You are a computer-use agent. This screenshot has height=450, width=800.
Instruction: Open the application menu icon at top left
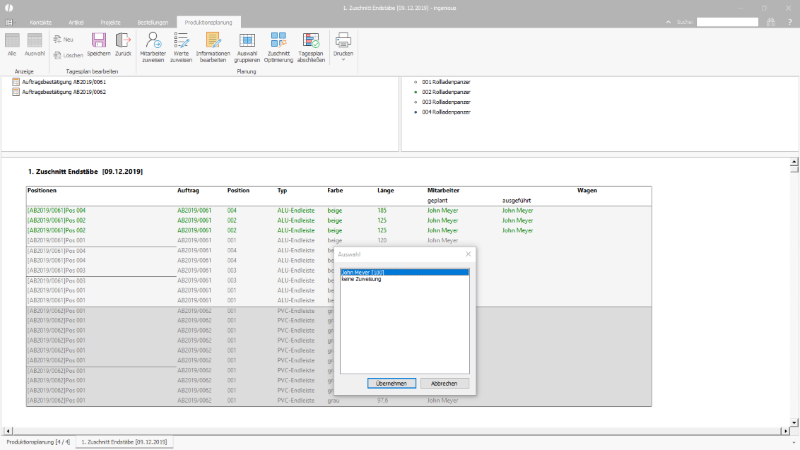click(9, 22)
